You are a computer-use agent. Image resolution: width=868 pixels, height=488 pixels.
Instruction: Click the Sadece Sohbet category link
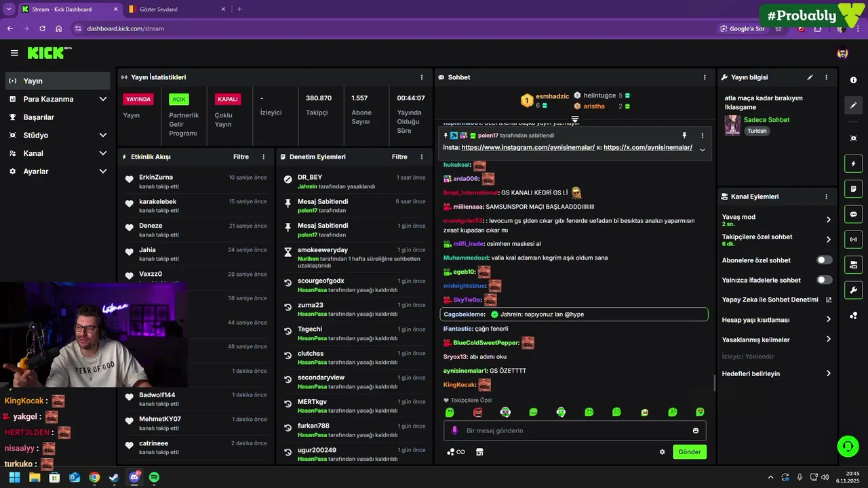click(x=766, y=120)
